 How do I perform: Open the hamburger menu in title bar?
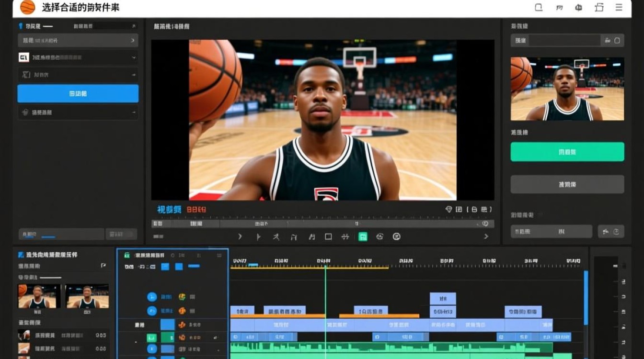point(619,7)
